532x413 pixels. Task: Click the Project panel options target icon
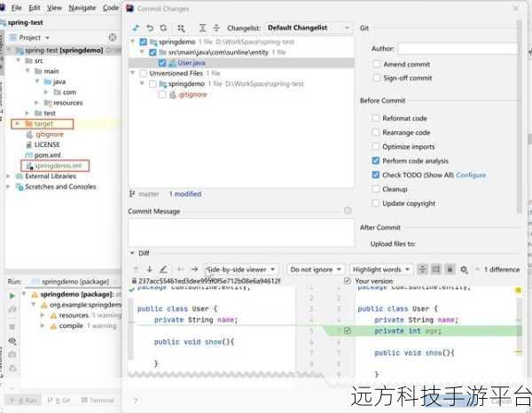(x=113, y=37)
